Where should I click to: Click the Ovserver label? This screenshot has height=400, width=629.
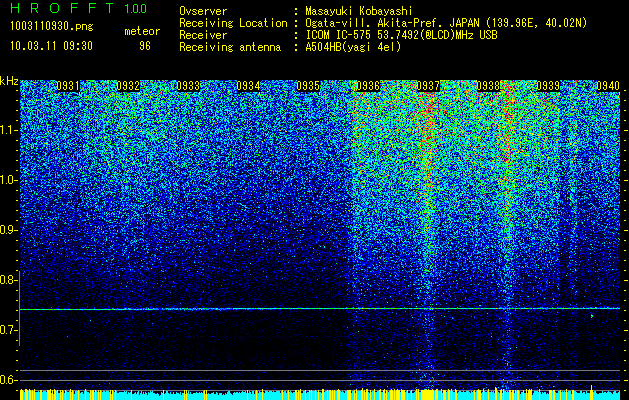203,11
